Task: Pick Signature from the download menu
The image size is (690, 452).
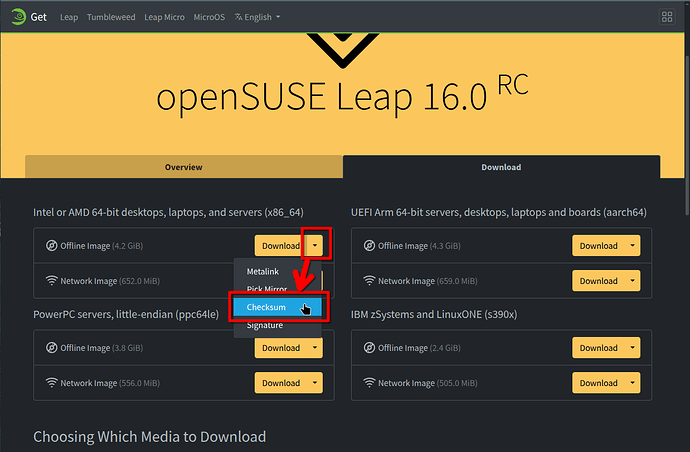Action: pos(265,325)
